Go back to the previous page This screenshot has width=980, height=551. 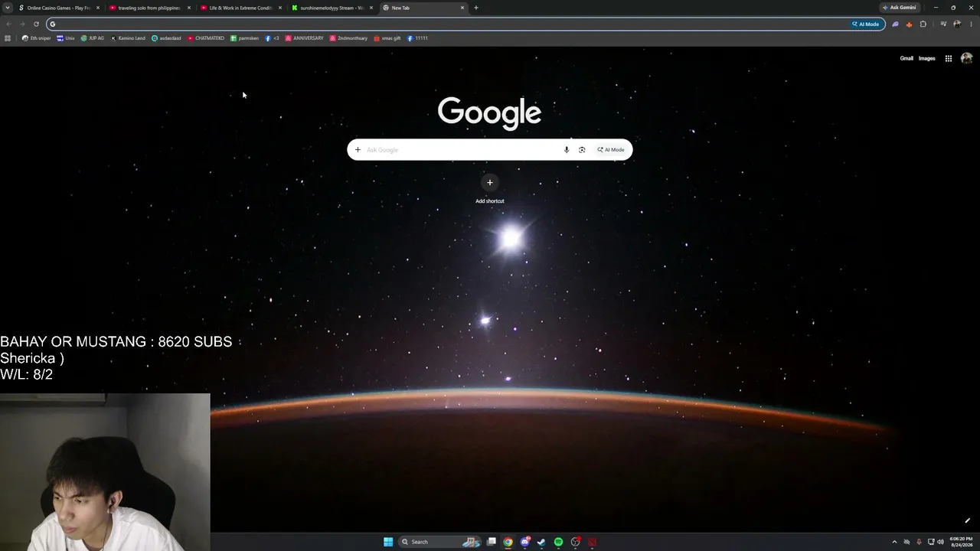8,24
